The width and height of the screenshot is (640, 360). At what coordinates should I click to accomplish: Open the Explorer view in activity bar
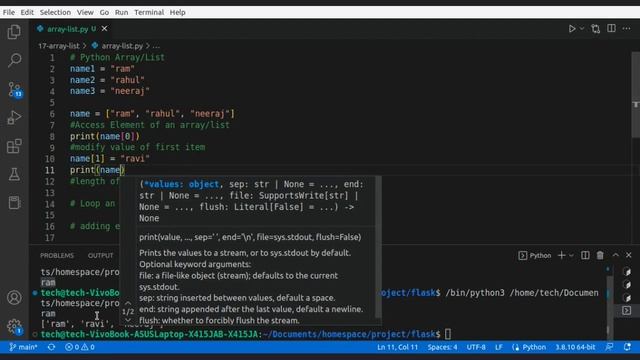(14, 32)
